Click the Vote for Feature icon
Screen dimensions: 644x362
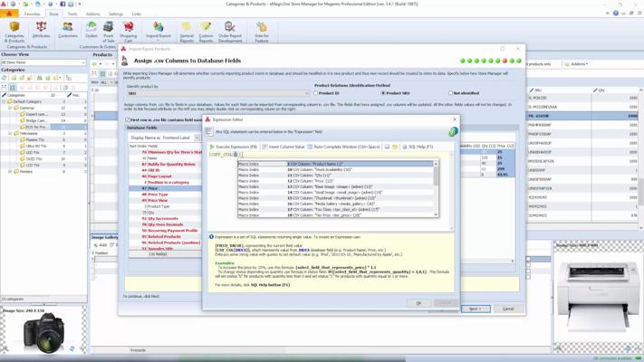(x=262, y=32)
